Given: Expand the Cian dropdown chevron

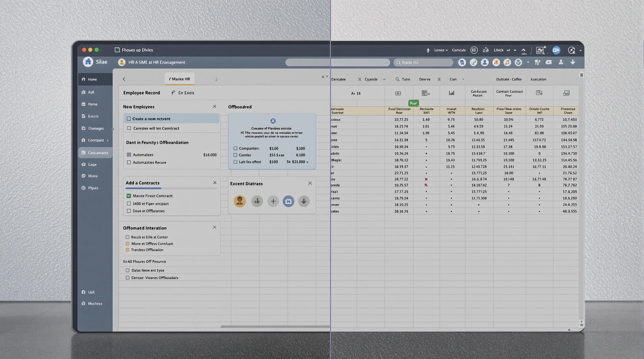Looking at the screenshot, I should coord(463,79).
